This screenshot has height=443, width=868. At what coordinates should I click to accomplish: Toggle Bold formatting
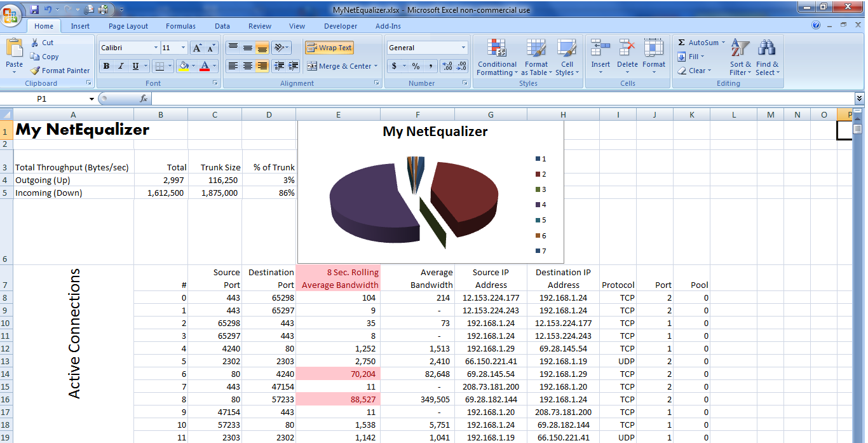(x=106, y=66)
